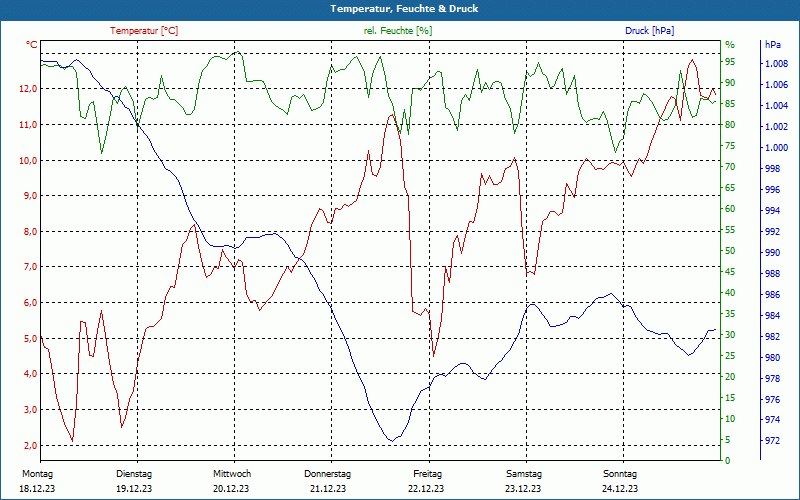Click the chart title "Temperatur, Feuchte & Druck"
Image resolution: width=800 pixels, height=500 pixels.
tap(404, 9)
